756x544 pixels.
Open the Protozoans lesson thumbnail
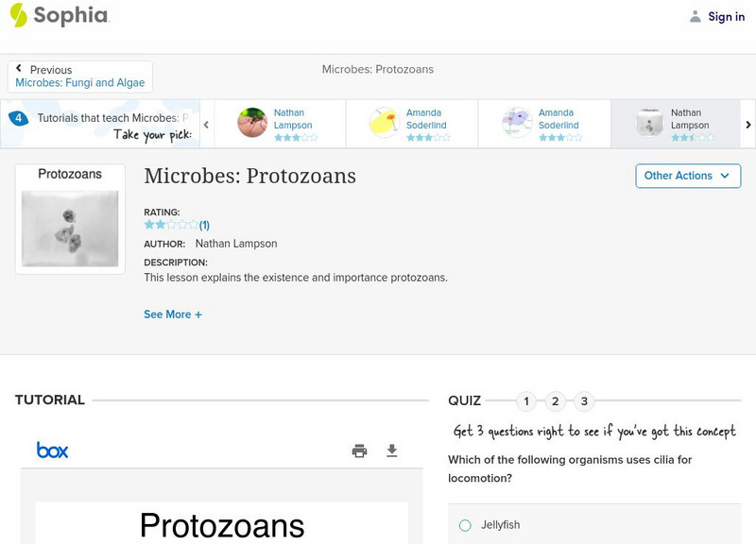[x=70, y=219]
